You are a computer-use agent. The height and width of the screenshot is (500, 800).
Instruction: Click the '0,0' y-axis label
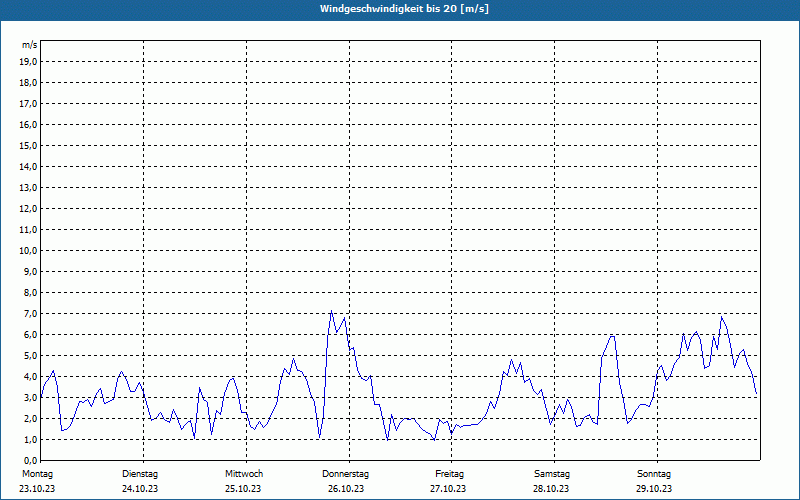pos(29,461)
